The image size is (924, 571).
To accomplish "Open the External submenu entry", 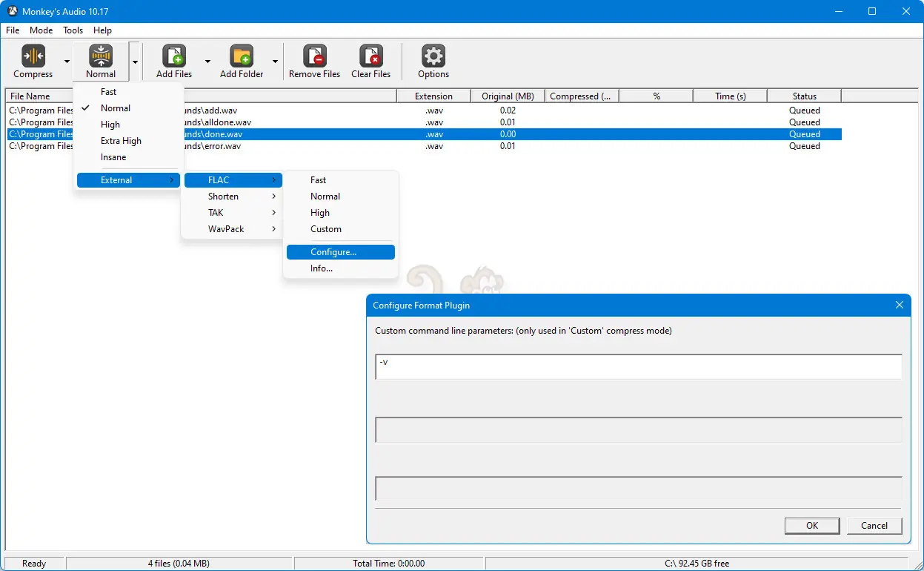I will tap(129, 180).
